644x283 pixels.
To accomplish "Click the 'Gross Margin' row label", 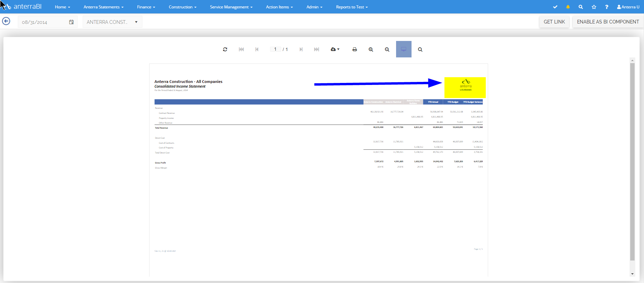I will [161, 168].
